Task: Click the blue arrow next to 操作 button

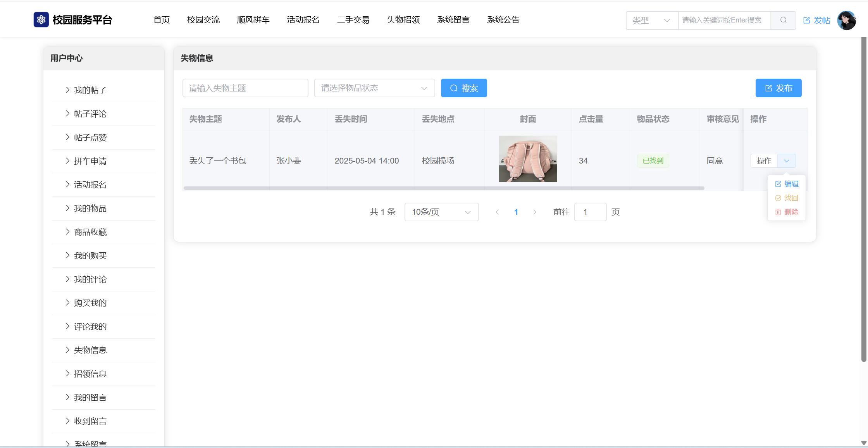Action: tap(786, 161)
